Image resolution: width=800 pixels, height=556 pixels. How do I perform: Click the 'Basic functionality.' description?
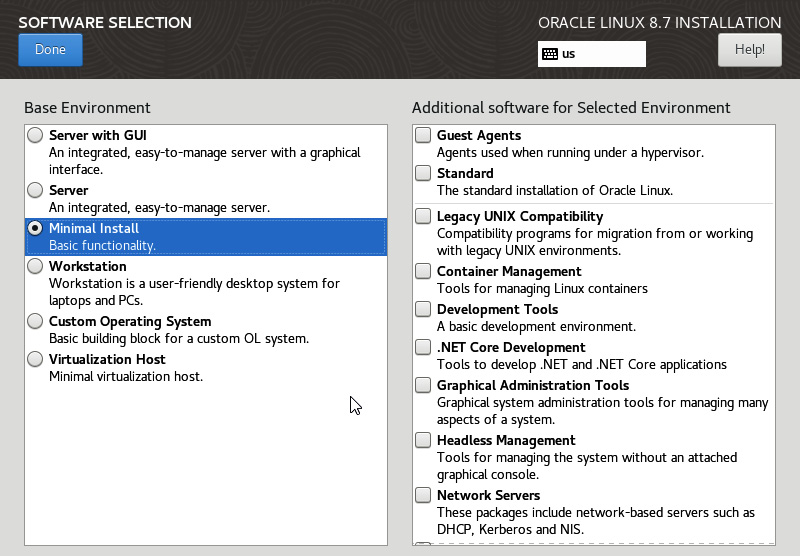102,245
